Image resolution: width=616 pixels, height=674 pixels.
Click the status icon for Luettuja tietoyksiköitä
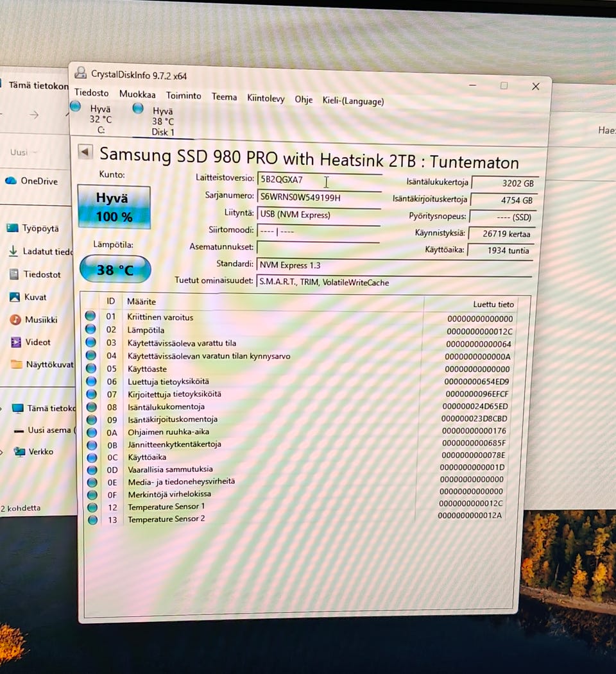click(91, 382)
